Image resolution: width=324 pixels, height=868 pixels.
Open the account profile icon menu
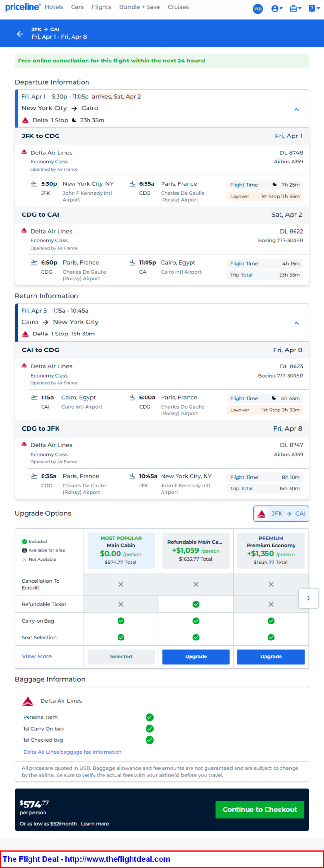pyautogui.click(x=277, y=9)
